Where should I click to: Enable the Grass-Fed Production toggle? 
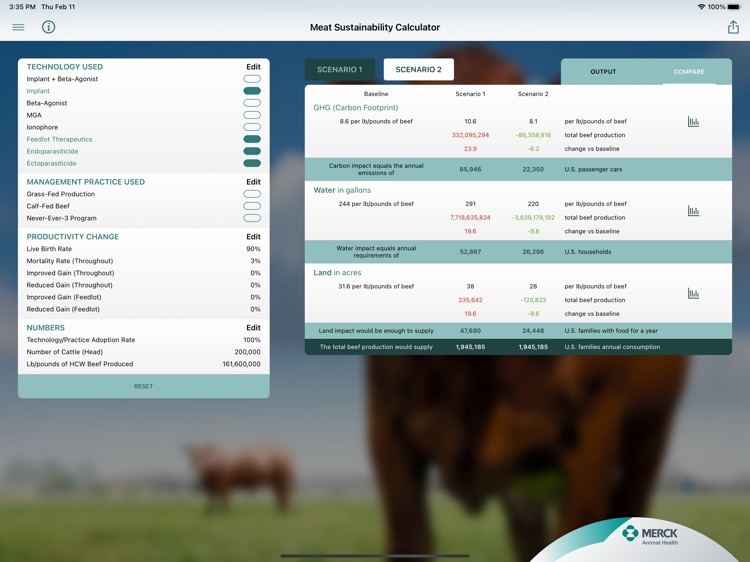tap(252, 194)
